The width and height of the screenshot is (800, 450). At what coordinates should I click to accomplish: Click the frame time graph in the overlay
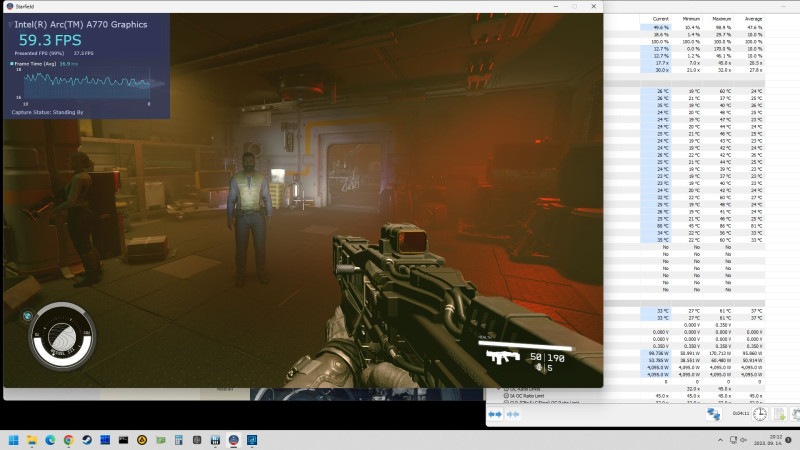[87, 83]
